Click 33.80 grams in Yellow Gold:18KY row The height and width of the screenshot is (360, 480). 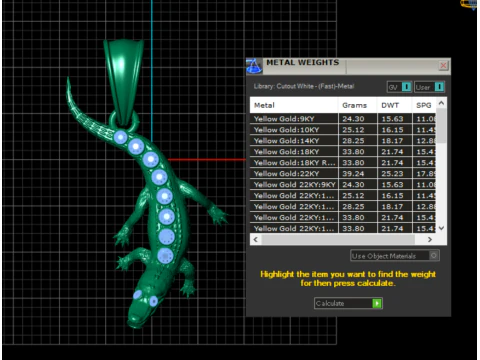(353, 152)
